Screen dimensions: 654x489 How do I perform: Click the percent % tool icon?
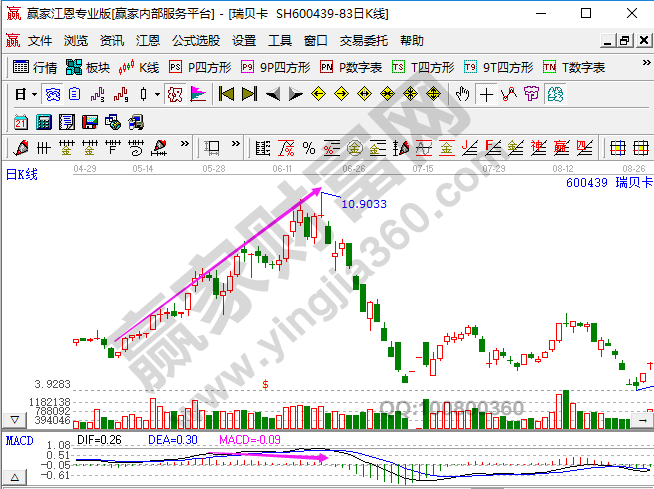coord(309,148)
